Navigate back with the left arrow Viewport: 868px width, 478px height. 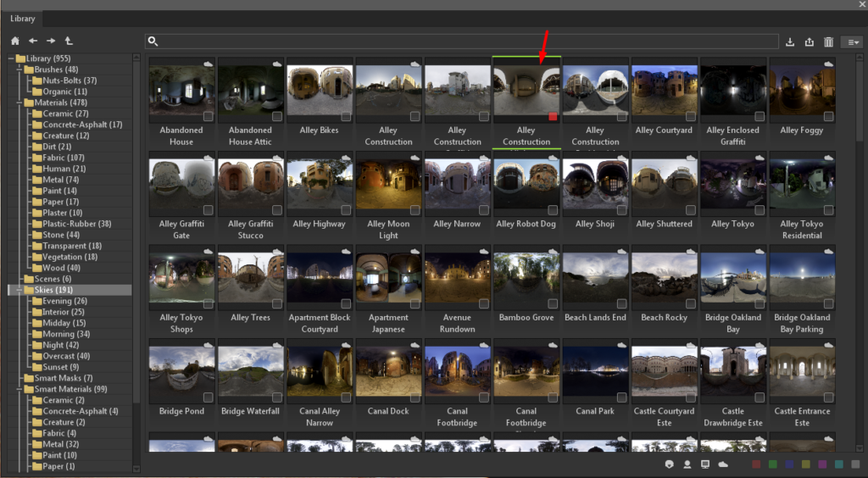click(33, 41)
